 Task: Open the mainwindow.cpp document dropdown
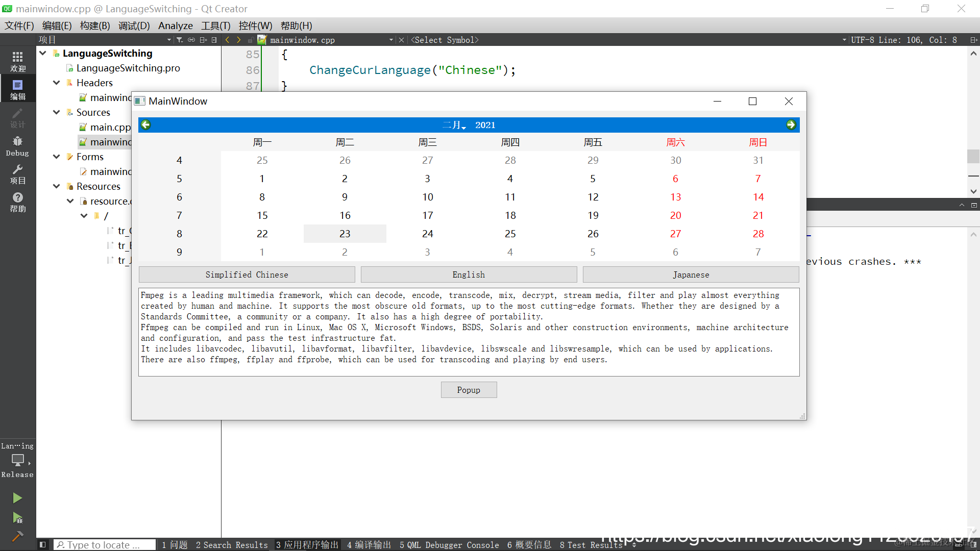tap(391, 40)
